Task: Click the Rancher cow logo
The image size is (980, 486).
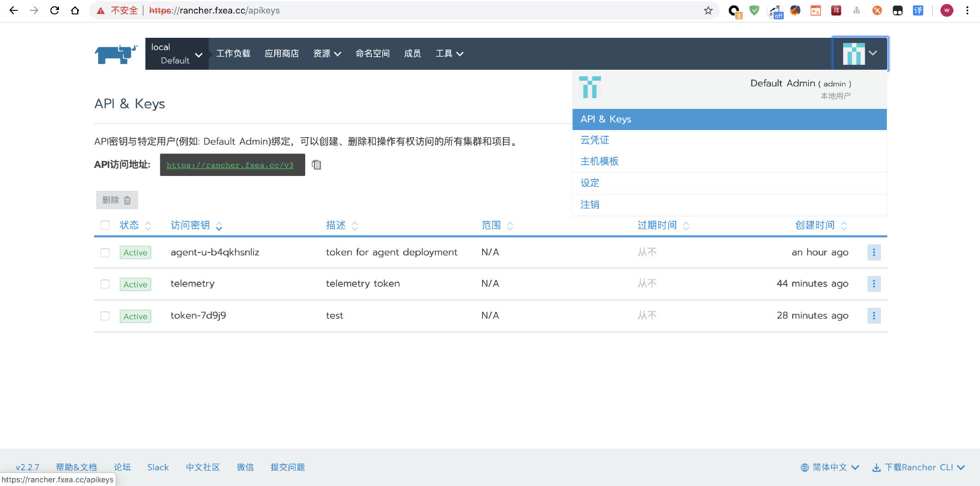Action: pos(116,54)
